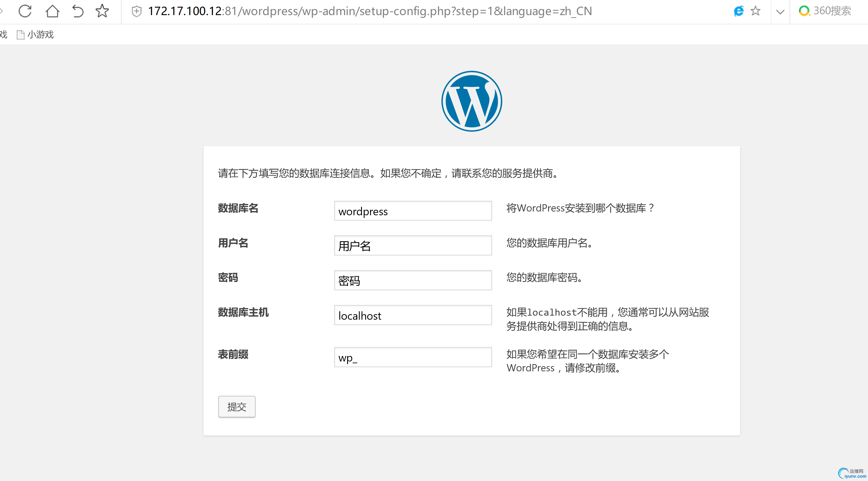Focus the 用户名 username input field
868x481 pixels.
point(413,246)
